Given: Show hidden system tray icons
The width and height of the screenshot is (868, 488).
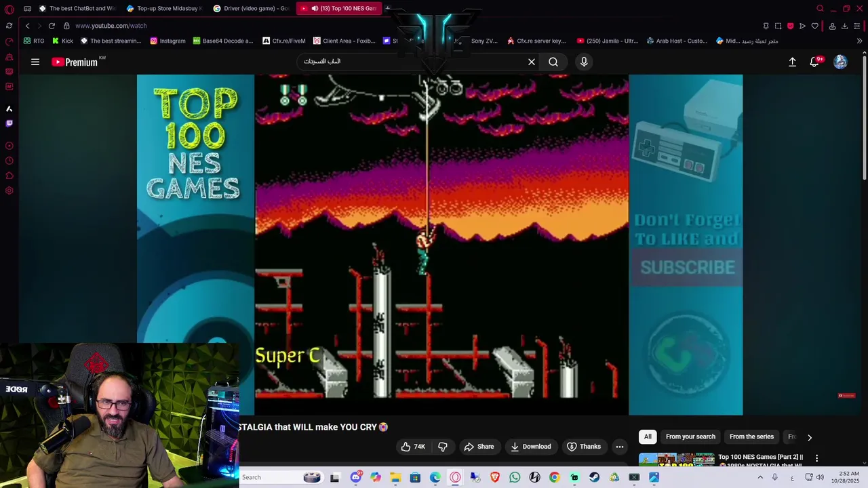Looking at the screenshot, I should tap(759, 477).
